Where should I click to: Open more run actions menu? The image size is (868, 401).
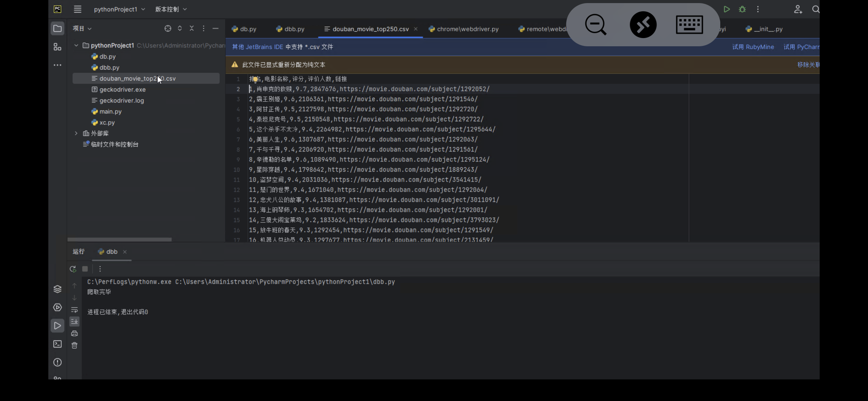(x=758, y=9)
